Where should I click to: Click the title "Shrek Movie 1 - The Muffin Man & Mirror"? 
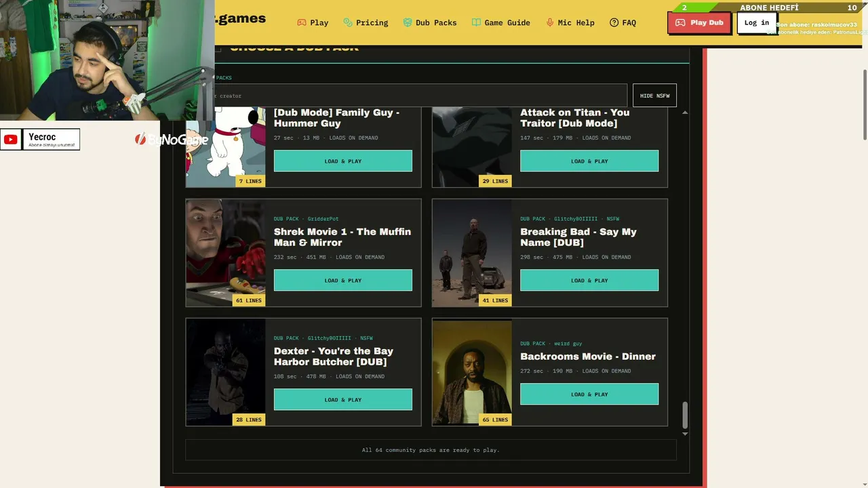[x=342, y=237]
